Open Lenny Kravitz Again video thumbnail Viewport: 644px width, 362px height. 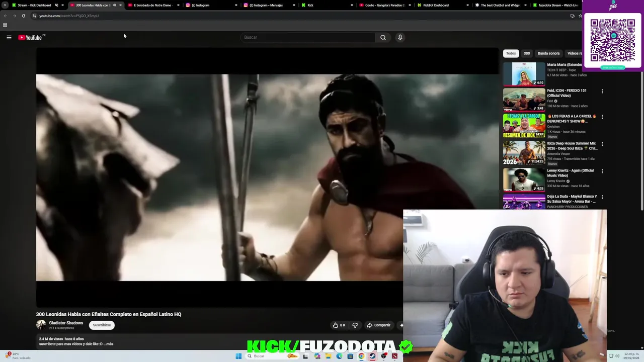(524, 179)
